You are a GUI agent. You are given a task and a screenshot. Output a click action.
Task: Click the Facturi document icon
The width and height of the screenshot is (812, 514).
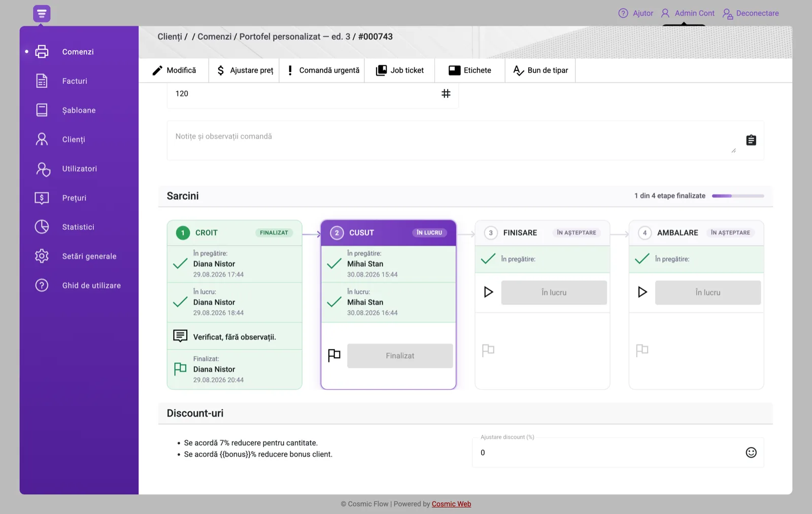(42, 81)
